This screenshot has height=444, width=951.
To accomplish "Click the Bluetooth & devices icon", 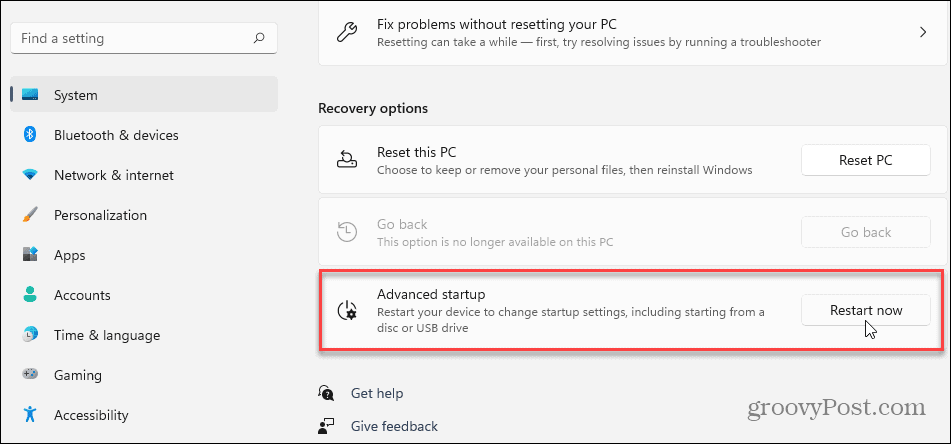I will point(30,135).
